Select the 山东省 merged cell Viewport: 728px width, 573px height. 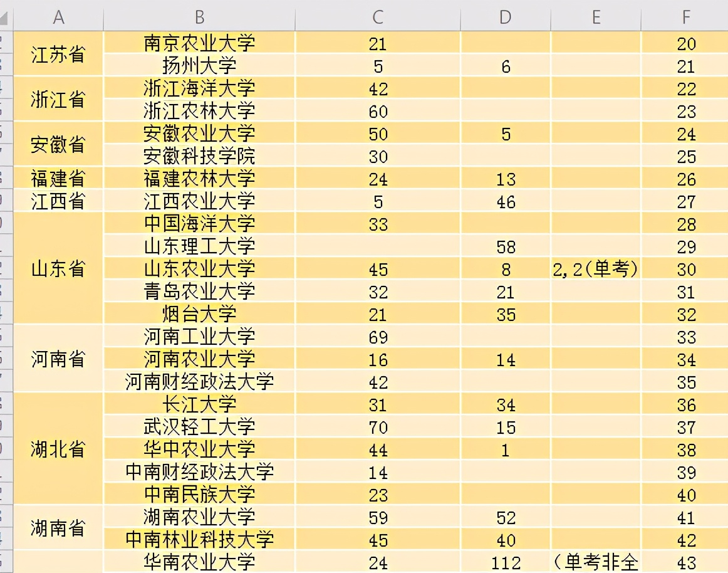click(x=59, y=269)
